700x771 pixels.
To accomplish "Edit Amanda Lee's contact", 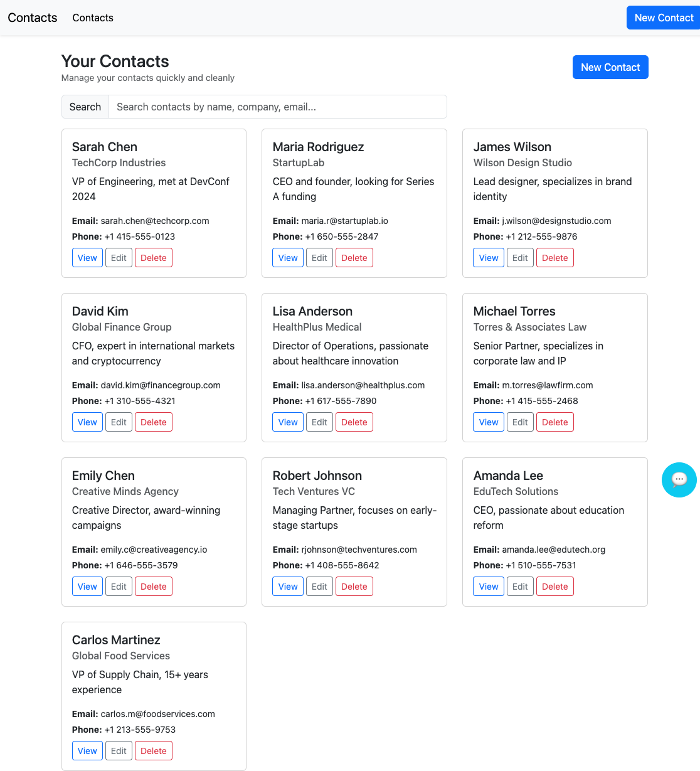I will [520, 587].
